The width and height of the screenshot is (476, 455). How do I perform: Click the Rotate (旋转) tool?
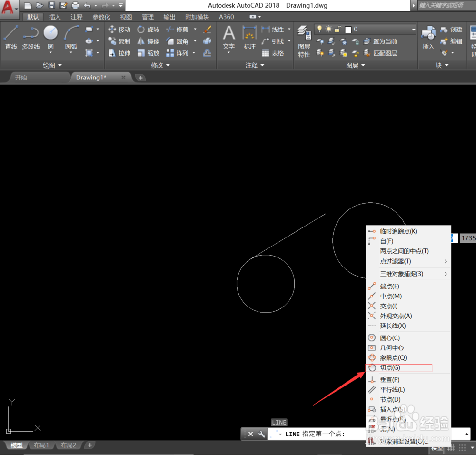point(148,29)
